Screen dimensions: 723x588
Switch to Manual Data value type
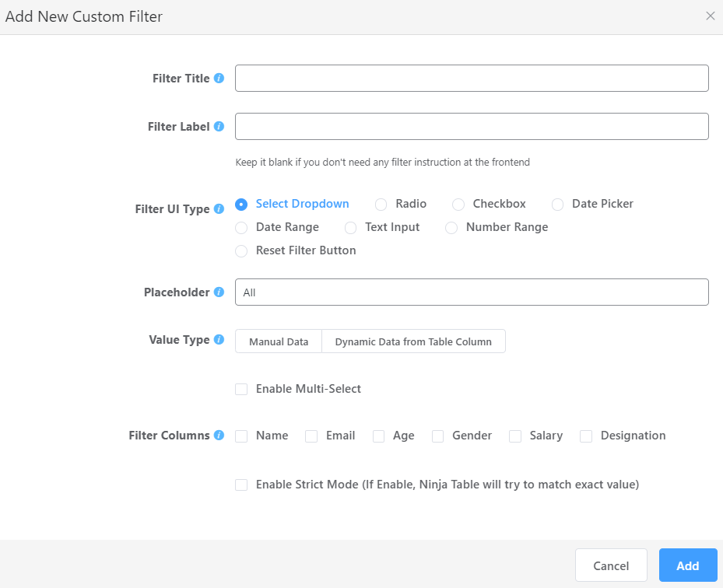pos(278,341)
